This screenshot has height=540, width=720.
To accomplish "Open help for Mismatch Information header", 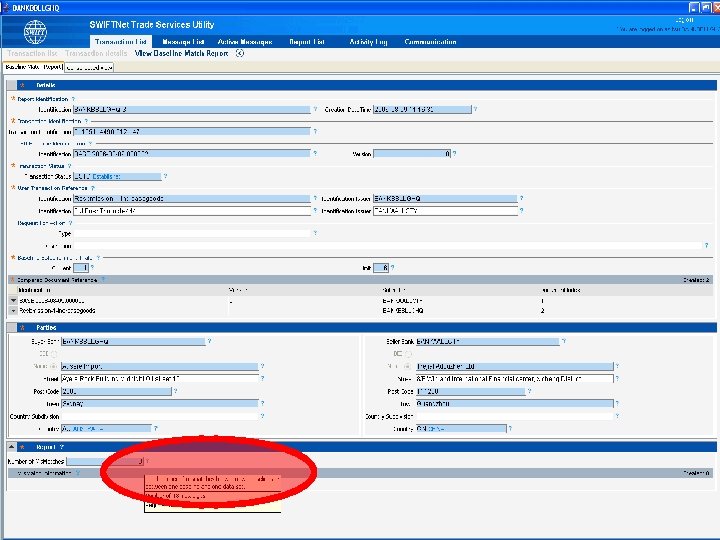I will tap(78, 473).
